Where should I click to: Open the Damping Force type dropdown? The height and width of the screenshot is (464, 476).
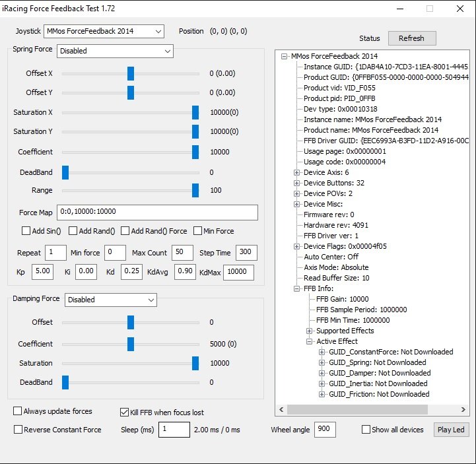click(x=111, y=300)
